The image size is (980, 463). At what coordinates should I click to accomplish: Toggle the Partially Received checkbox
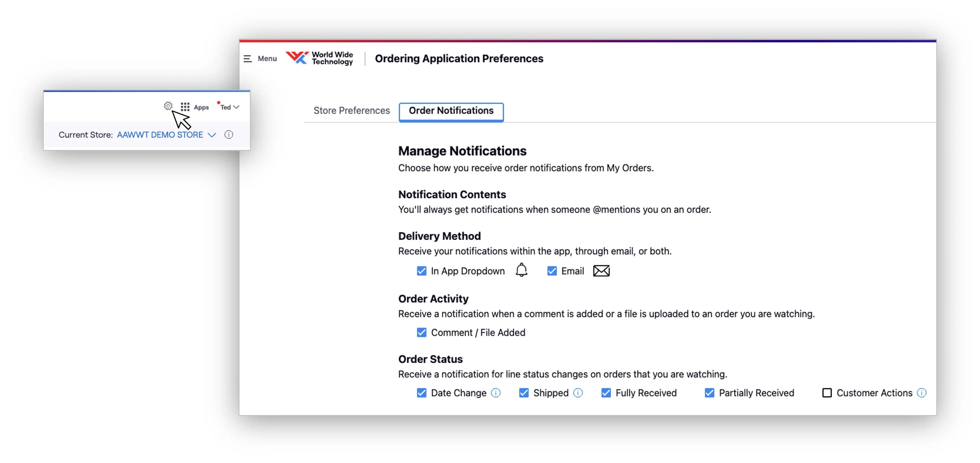click(x=709, y=393)
